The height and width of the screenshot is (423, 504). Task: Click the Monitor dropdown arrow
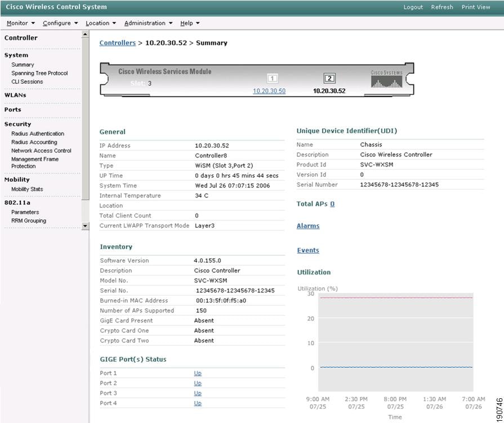click(x=33, y=23)
